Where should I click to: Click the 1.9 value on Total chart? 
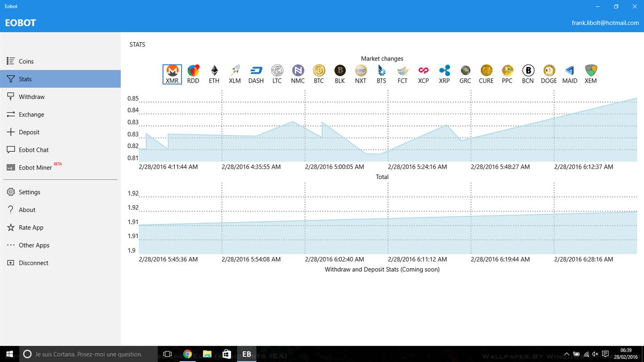point(131,250)
